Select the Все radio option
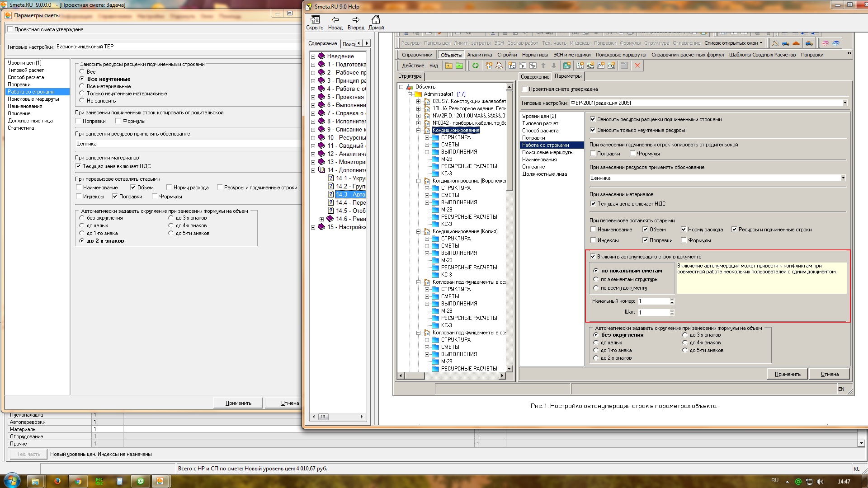 point(82,71)
